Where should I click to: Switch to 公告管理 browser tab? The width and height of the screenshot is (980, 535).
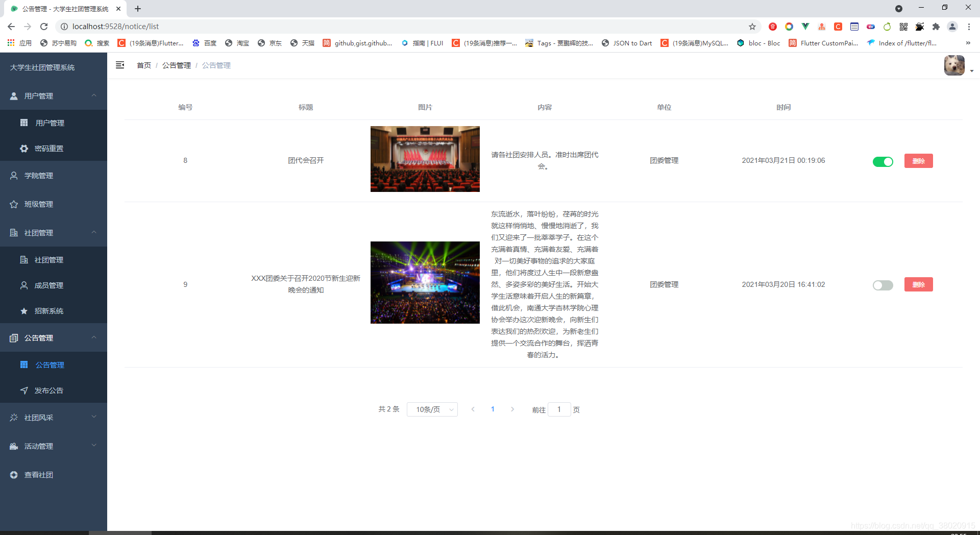pyautogui.click(x=66, y=9)
